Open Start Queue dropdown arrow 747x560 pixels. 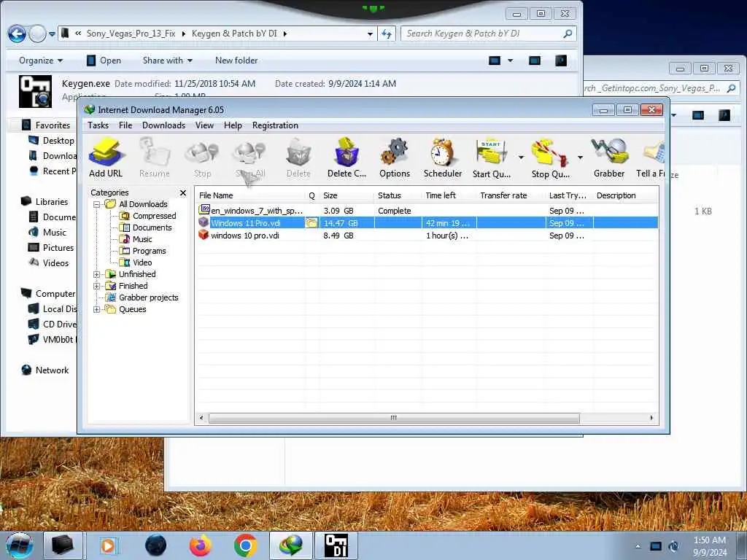coord(521,157)
